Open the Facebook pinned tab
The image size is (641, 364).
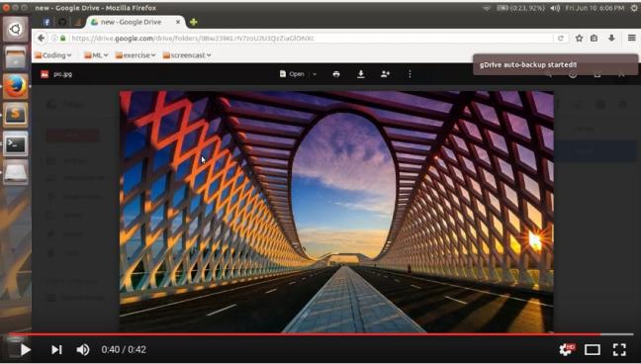[46, 22]
